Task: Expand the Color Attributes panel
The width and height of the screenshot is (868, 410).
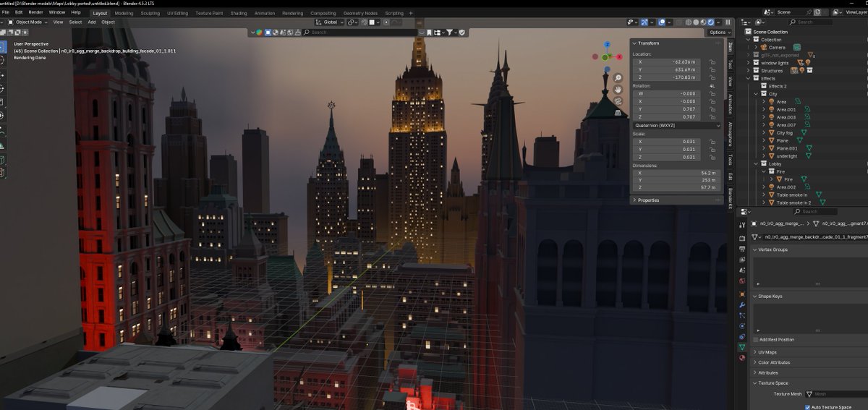Action: [774, 362]
